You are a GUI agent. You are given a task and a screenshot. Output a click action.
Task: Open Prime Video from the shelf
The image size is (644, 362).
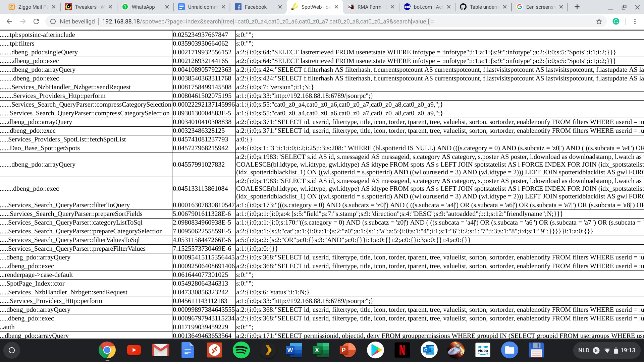point(483,350)
